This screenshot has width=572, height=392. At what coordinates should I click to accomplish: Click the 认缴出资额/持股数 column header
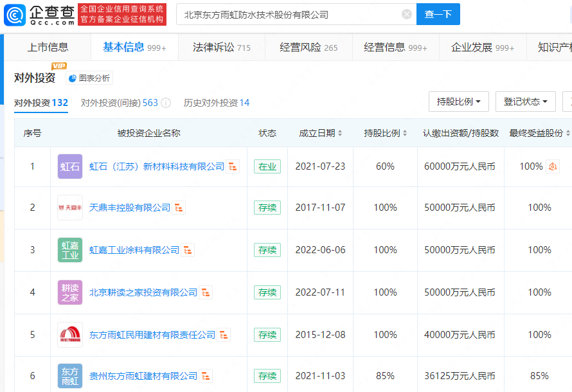tap(461, 133)
